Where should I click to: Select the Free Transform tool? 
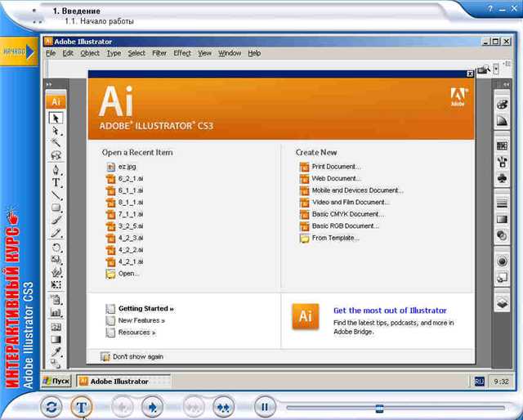pos(56,284)
